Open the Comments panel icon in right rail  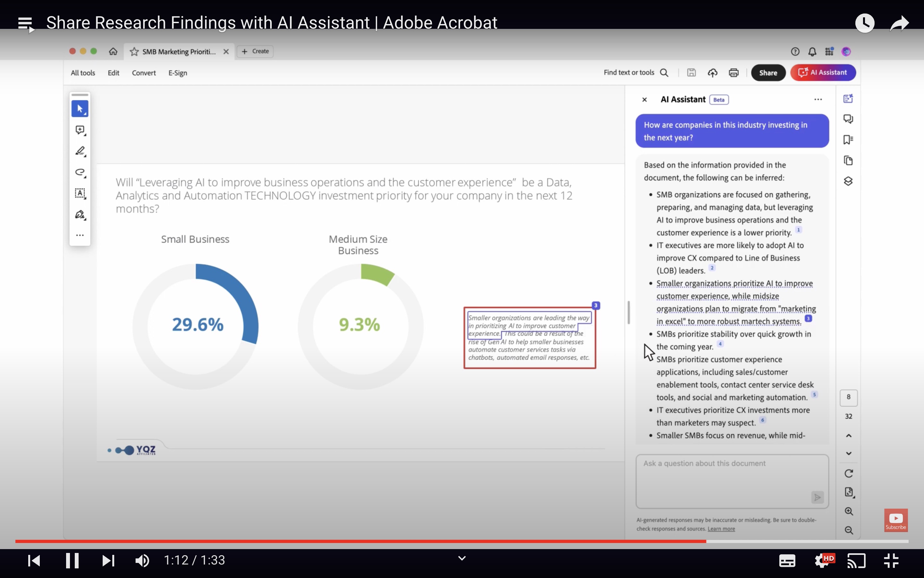pyautogui.click(x=848, y=119)
